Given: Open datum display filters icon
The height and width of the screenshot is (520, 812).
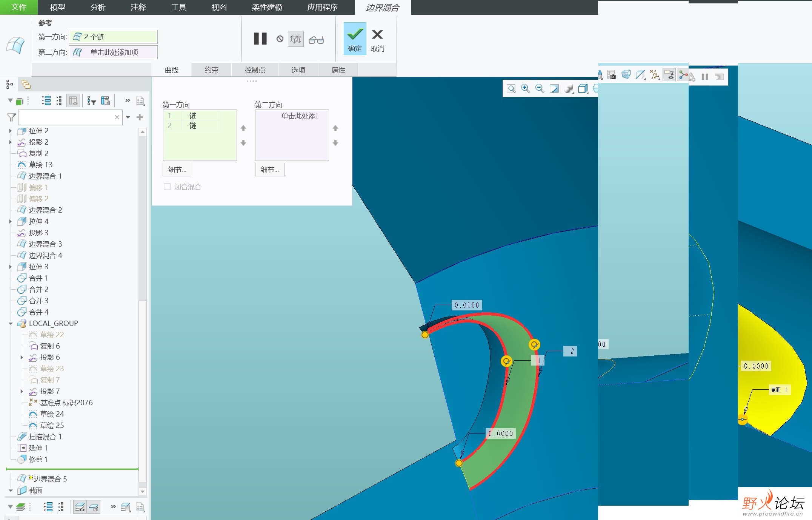Looking at the screenshot, I should pos(655,75).
